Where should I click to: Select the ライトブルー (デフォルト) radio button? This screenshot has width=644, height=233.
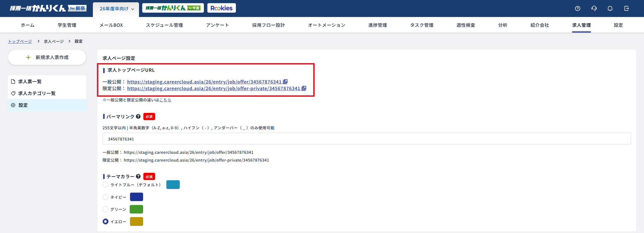pos(106,185)
